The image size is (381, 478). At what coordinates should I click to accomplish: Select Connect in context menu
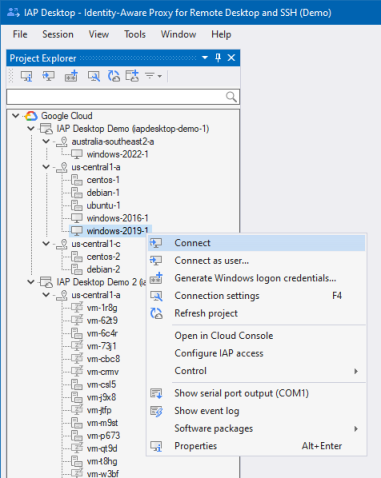tap(256, 243)
